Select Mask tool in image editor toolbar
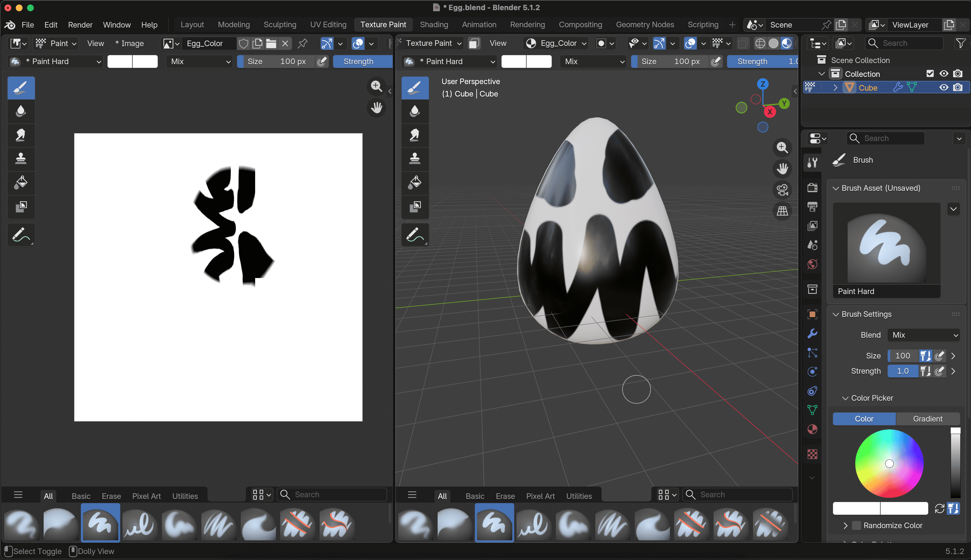This screenshot has width=971, height=560. pos(21,207)
